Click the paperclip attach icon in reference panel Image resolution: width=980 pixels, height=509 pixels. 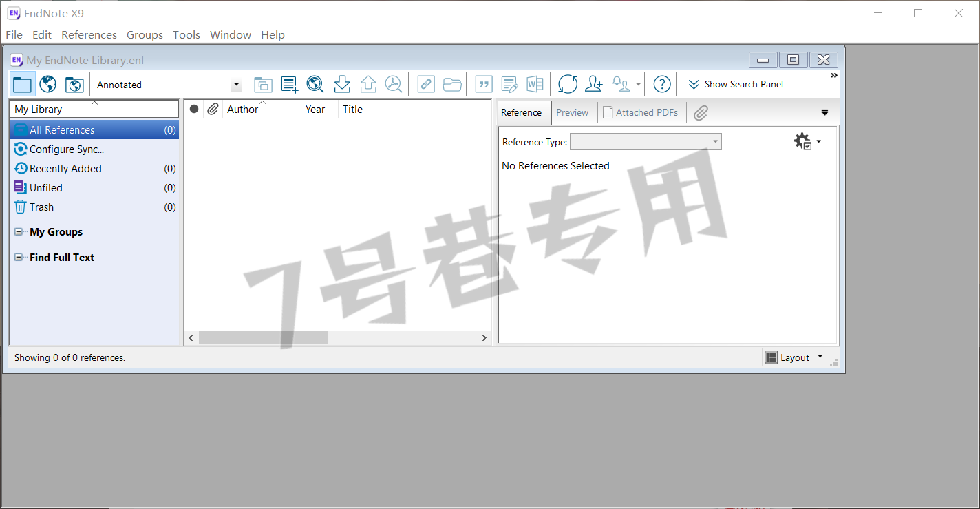tap(701, 112)
